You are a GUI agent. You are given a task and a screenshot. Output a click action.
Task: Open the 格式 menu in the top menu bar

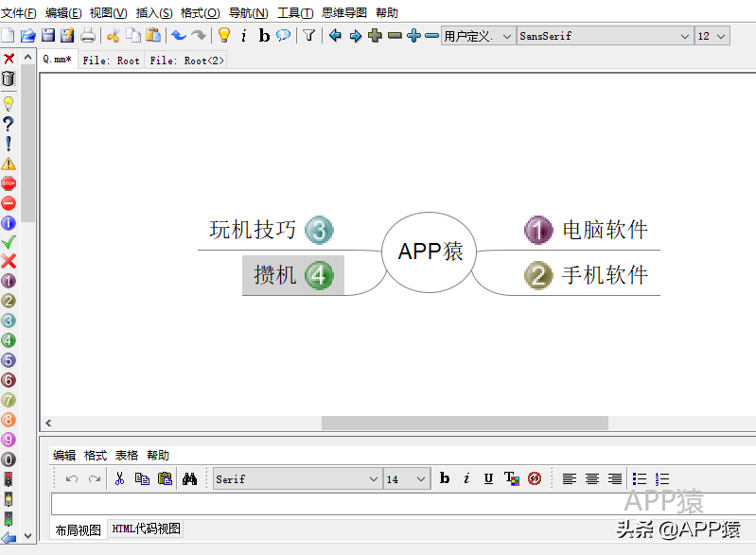coord(200,13)
